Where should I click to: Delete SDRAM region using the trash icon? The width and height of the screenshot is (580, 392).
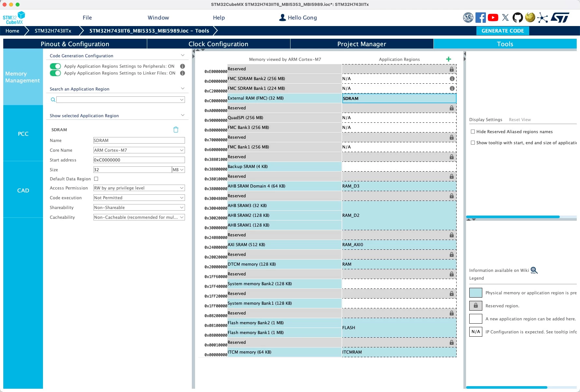[x=176, y=130]
